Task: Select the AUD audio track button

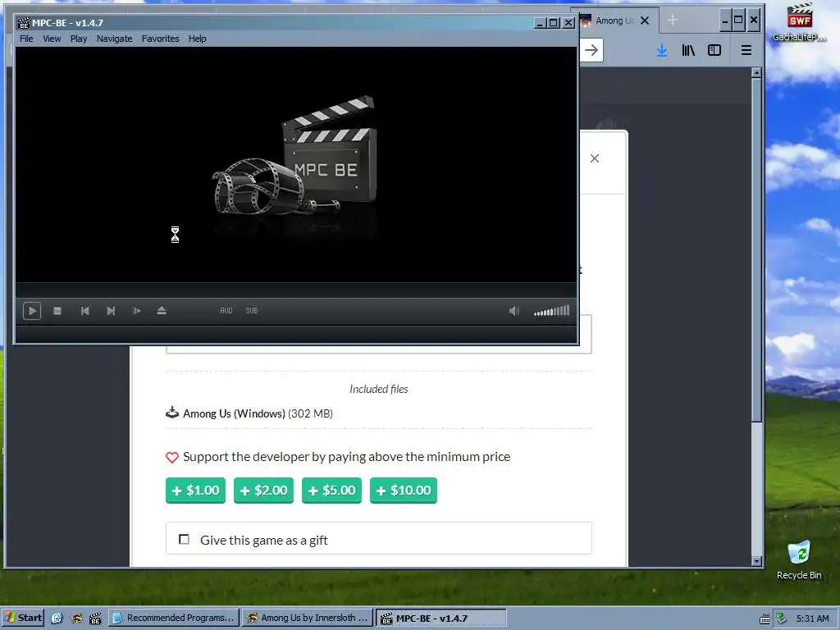Action: (226, 311)
